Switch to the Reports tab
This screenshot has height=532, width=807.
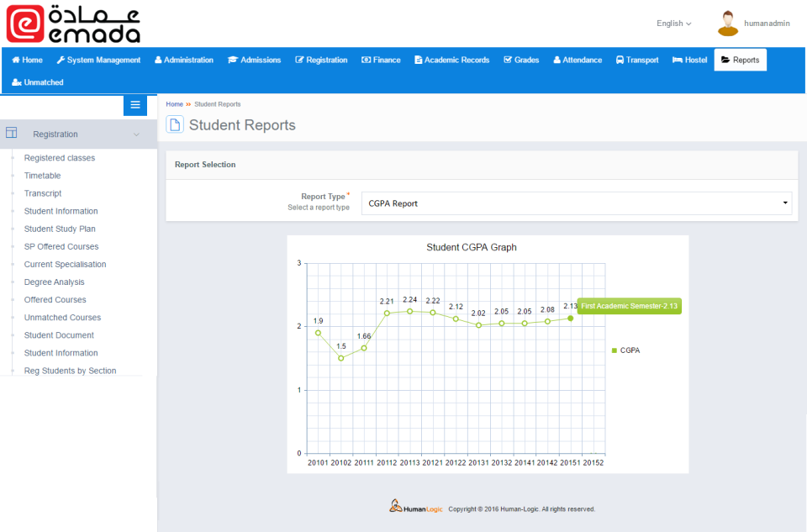740,60
